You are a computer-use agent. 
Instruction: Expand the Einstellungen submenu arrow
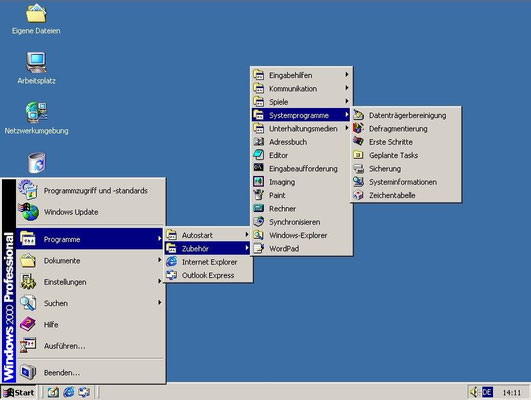click(x=159, y=281)
